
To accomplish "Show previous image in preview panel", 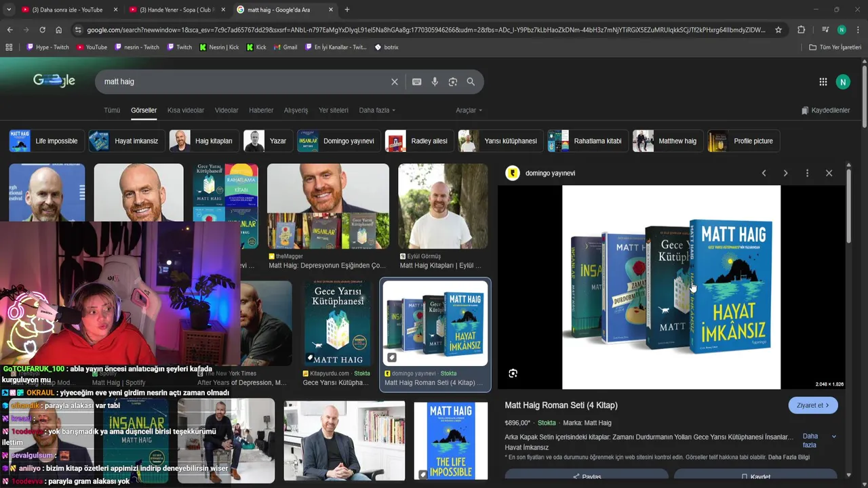I will coord(764,173).
